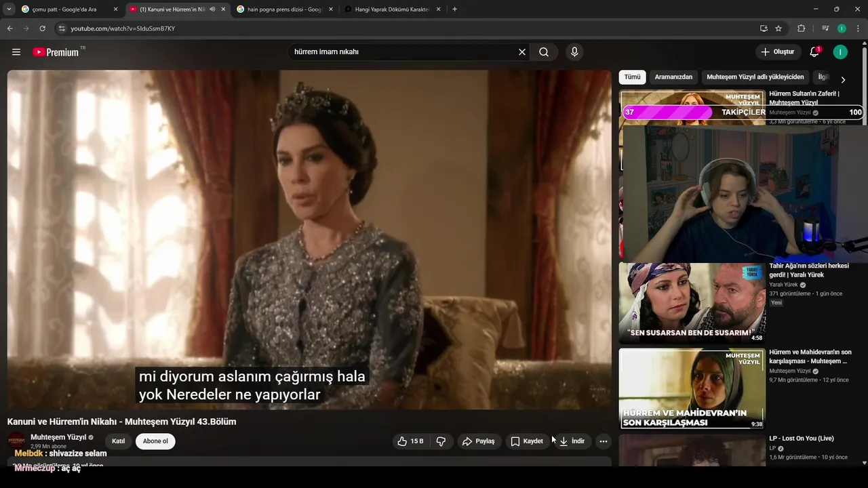Open notifications bell
868x488 pixels.
pos(814,52)
